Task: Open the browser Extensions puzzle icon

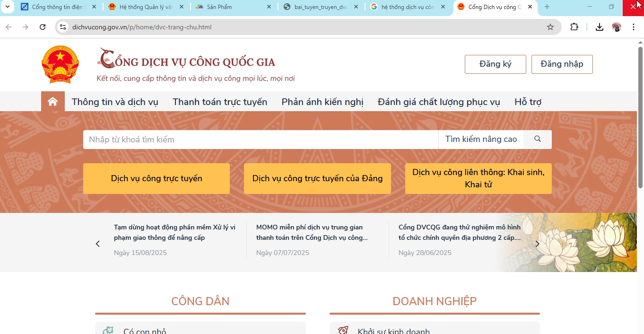Action: 574,27
